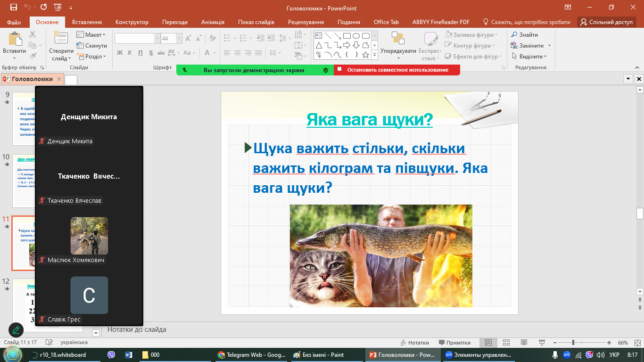This screenshot has height=362, width=644.
Task: Start Slide Show view from status bar
Action: (541, 343)
